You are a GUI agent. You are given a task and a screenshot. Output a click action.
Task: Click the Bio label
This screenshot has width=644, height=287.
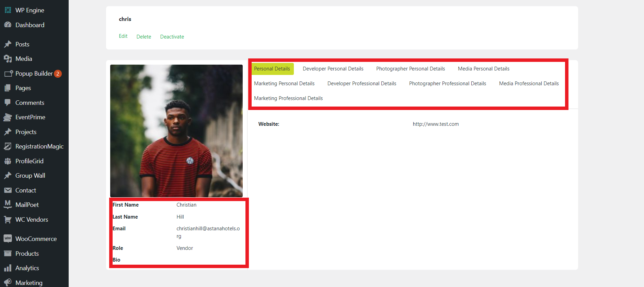[116, 260]
